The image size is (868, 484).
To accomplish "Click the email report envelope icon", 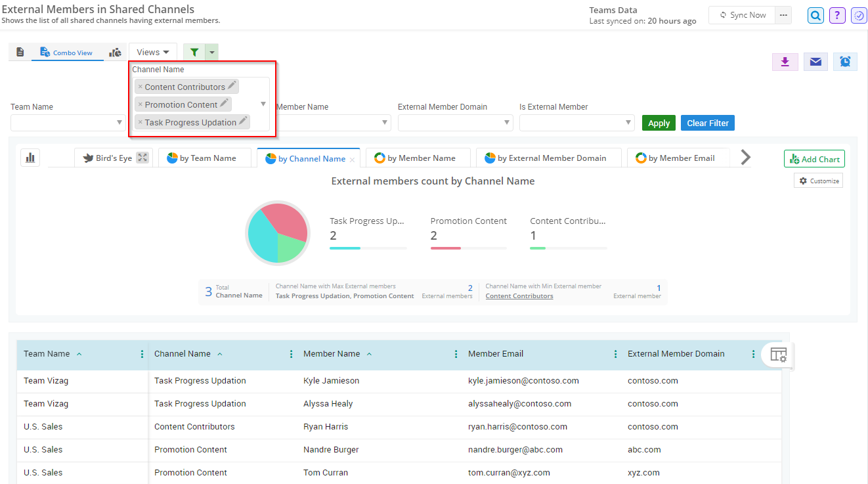I will (x=815, y=62).
